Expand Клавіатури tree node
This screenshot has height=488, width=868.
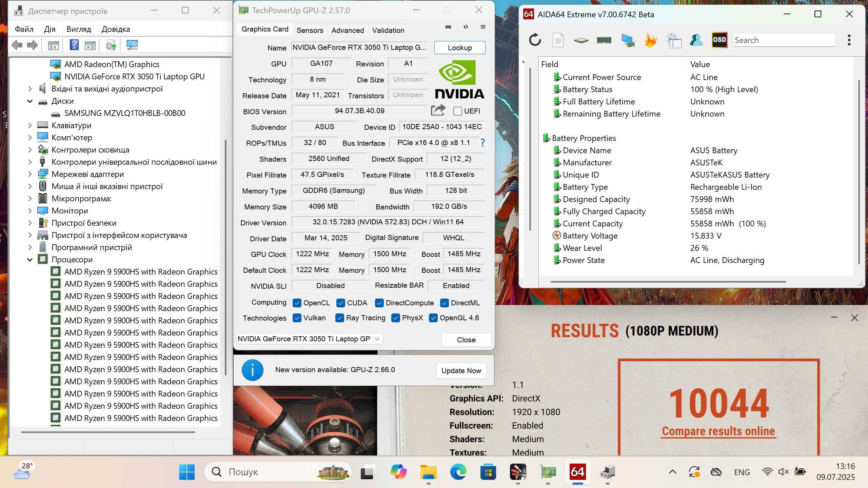point(30,125)
